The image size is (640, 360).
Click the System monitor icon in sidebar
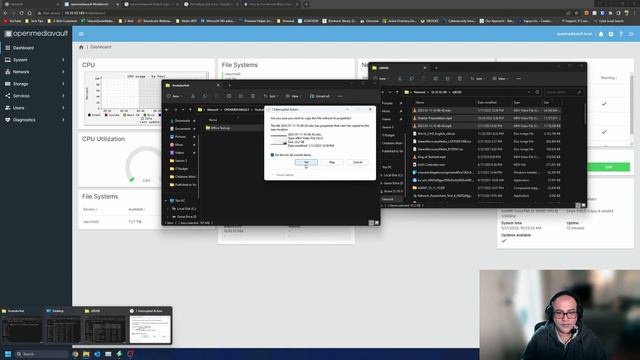point(8,60)
